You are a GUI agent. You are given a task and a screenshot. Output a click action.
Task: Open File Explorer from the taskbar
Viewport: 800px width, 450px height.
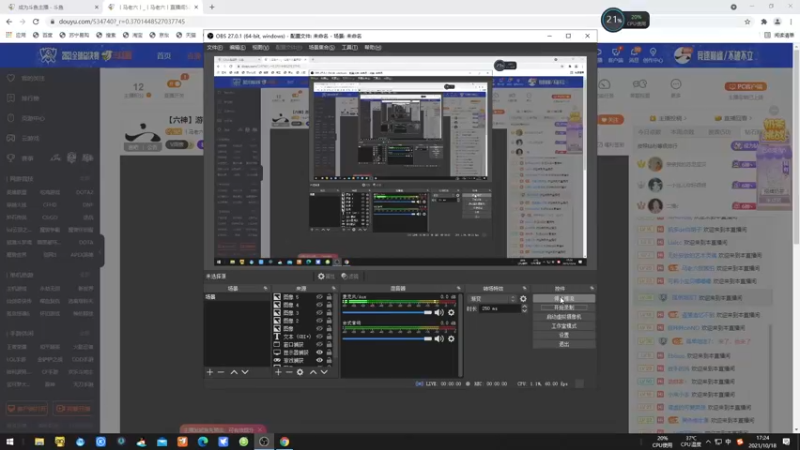click(x=39, y=442)
